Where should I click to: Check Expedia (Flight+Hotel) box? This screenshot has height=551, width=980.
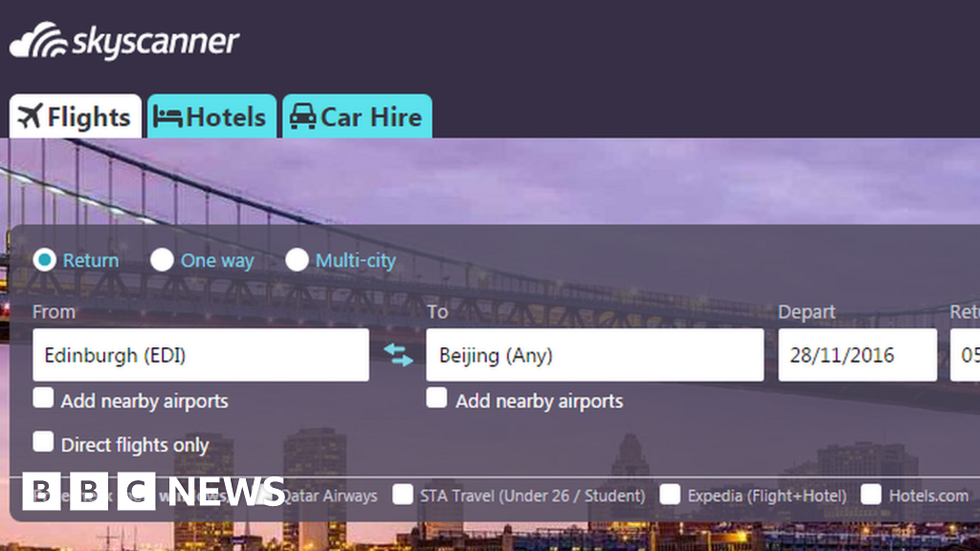tap(670, 495)
